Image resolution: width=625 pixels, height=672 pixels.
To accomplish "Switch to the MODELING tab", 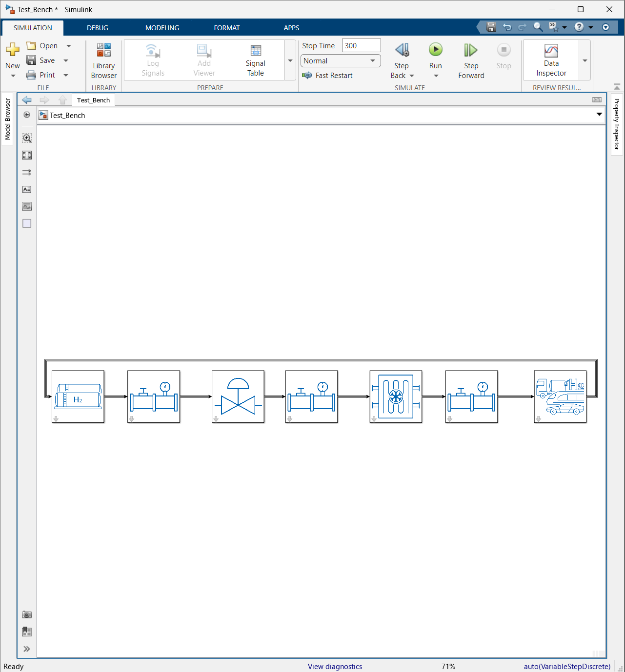I will 162,28.
